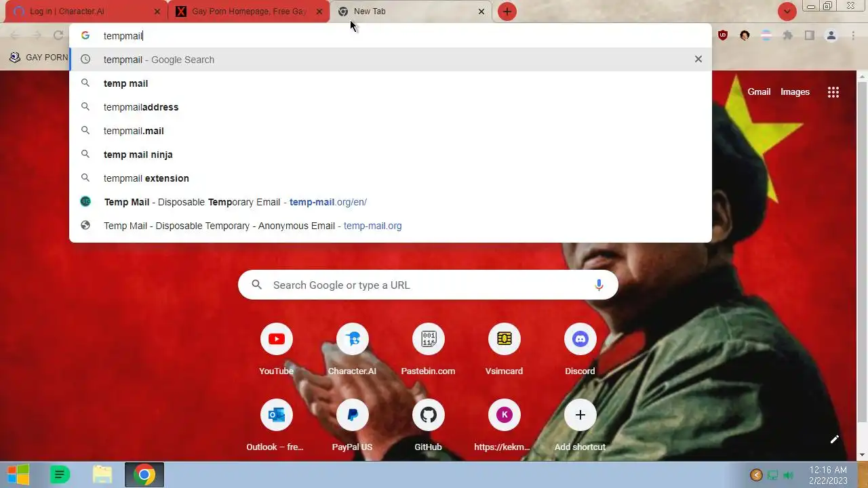Image resolution: width=868 pixels, height=488 pixels.
Task: Toggle the browser side panel
Action: pyautogui.click(x=810, y=35)
